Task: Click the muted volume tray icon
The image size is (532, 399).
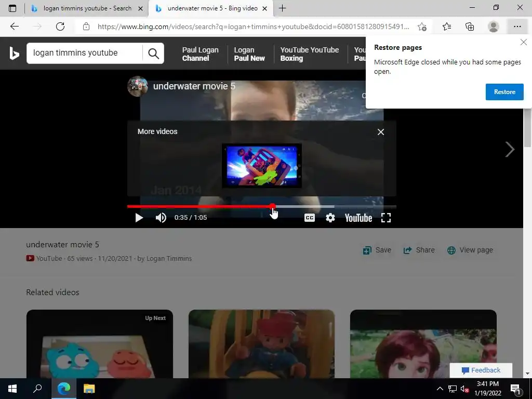Action: 464,389
